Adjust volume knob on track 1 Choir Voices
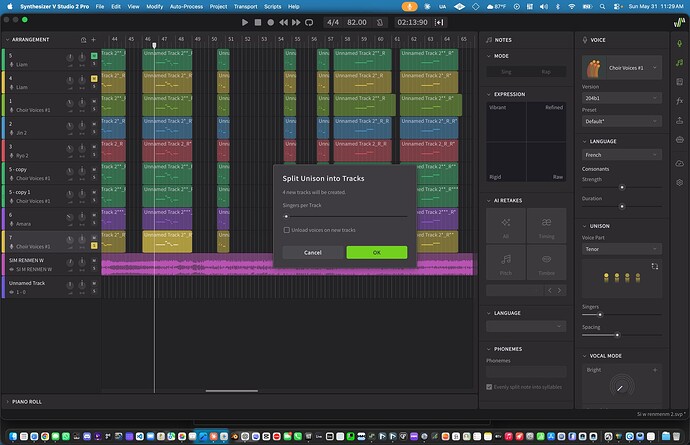The height and width of the screenshot is (445, 690). 70,103
